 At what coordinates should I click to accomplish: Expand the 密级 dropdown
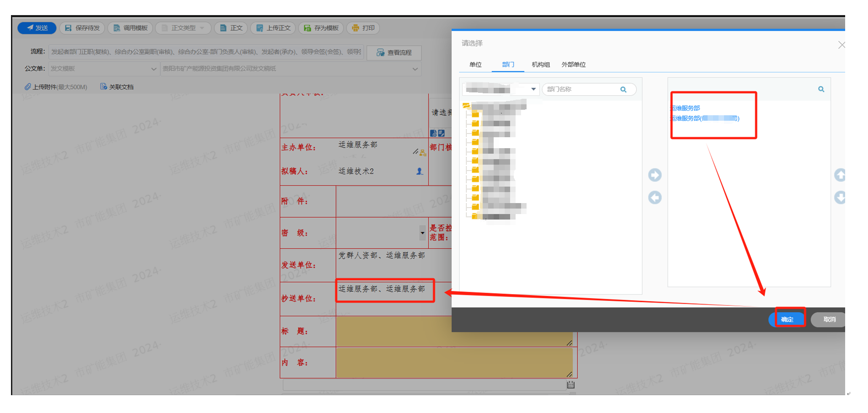[x=422, y=233]
